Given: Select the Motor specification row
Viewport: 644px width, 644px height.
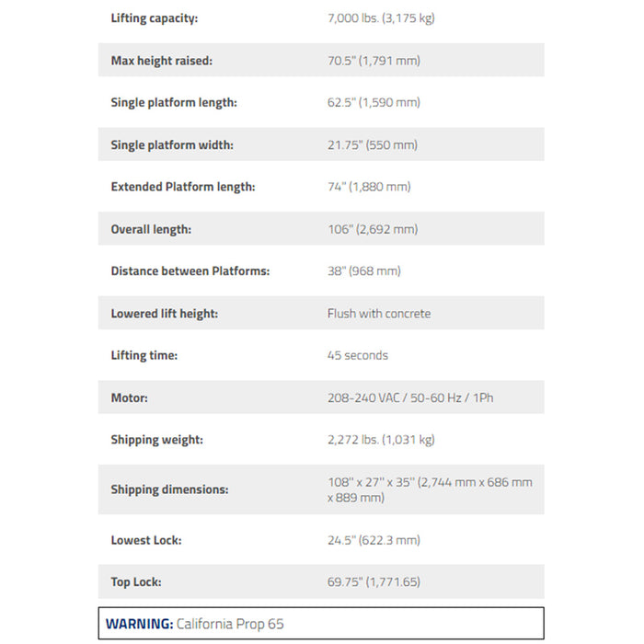Looking at the screenshot, I should click(321, 397).
